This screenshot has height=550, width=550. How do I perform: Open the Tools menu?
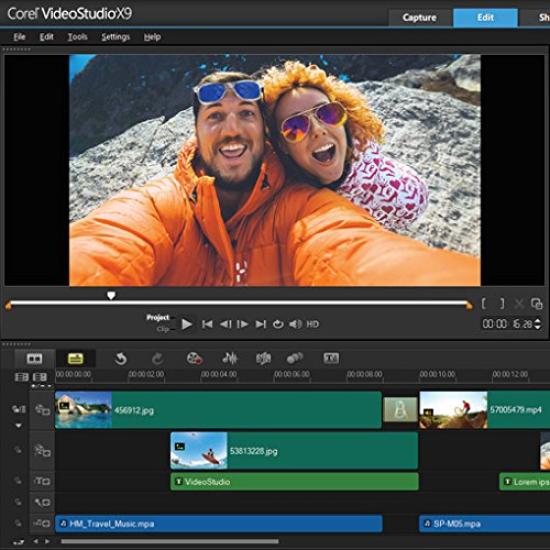pyautogui.click(x=77, y=37)
